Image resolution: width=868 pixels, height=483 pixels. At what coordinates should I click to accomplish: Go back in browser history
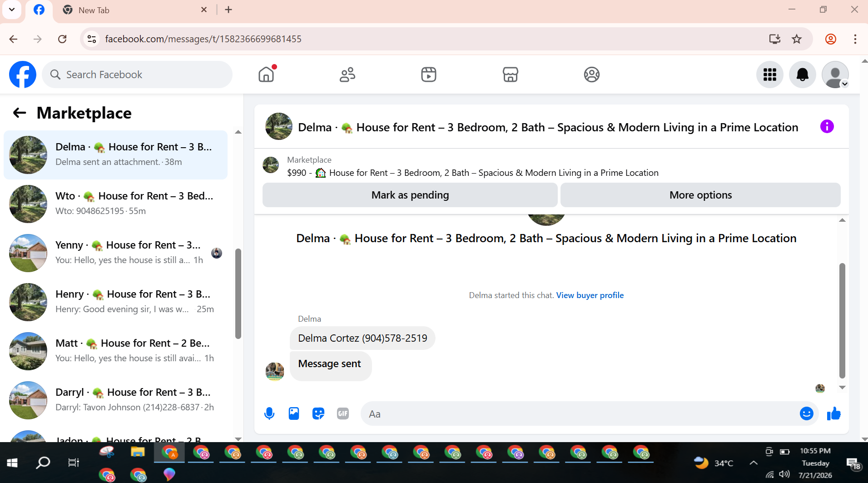coord(13,39)
